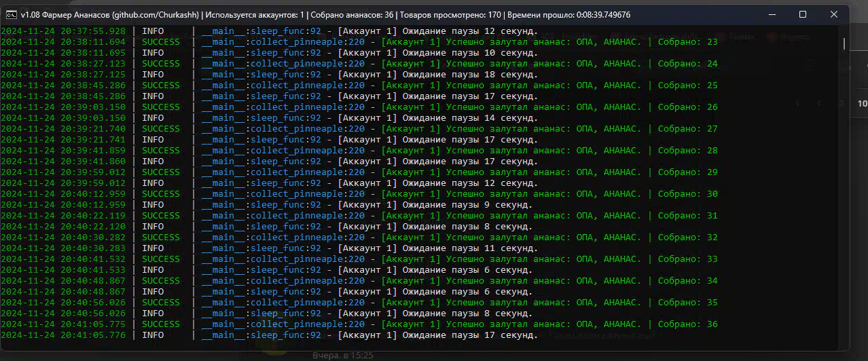Viewport: 868px width, 361px height.
Task: Click the 'Ожидание паузы 18 секунд.' message
Action: pos(470,75)
